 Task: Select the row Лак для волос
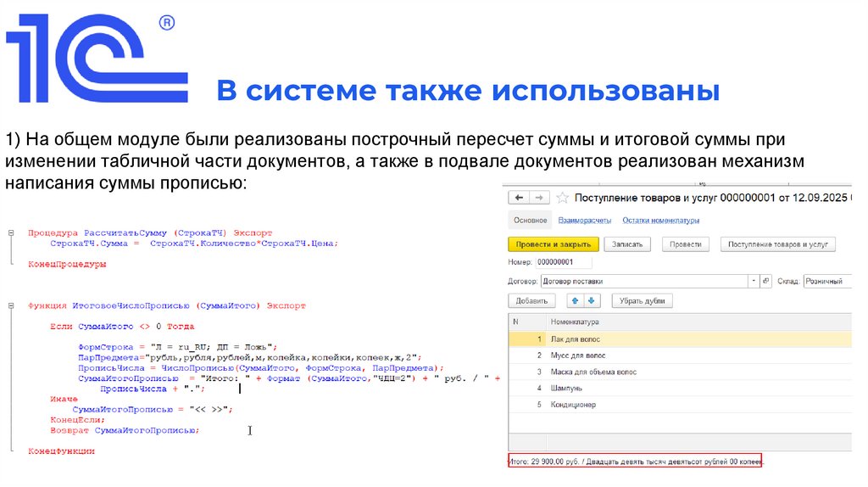point(680,339)
